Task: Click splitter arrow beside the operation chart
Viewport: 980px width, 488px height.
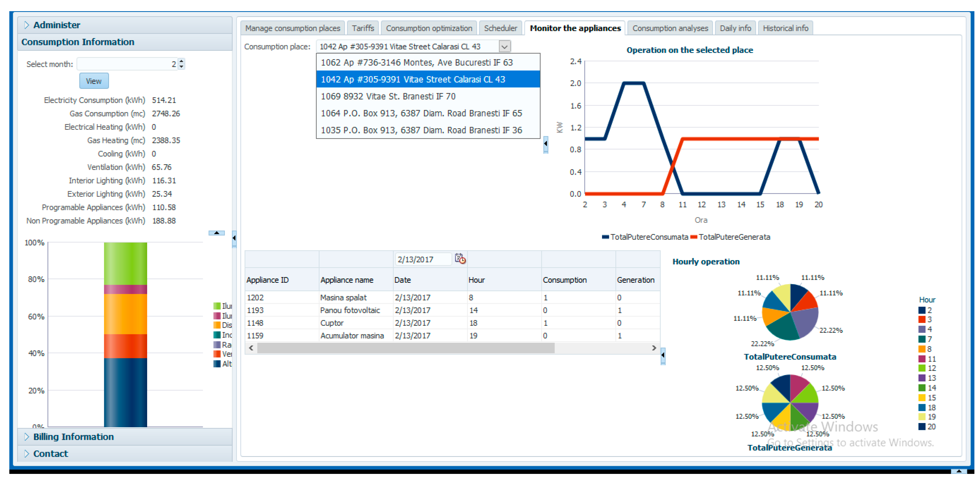Action: point(546,144)
